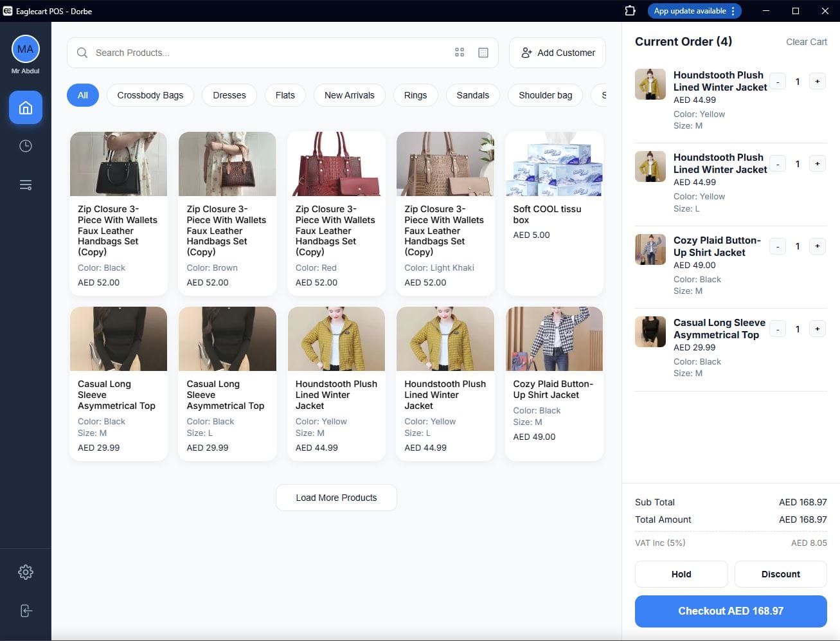The image size is (840, 641).
Task: Click the Hold order button
Action: pyautogui.click(x=681, y=574)
